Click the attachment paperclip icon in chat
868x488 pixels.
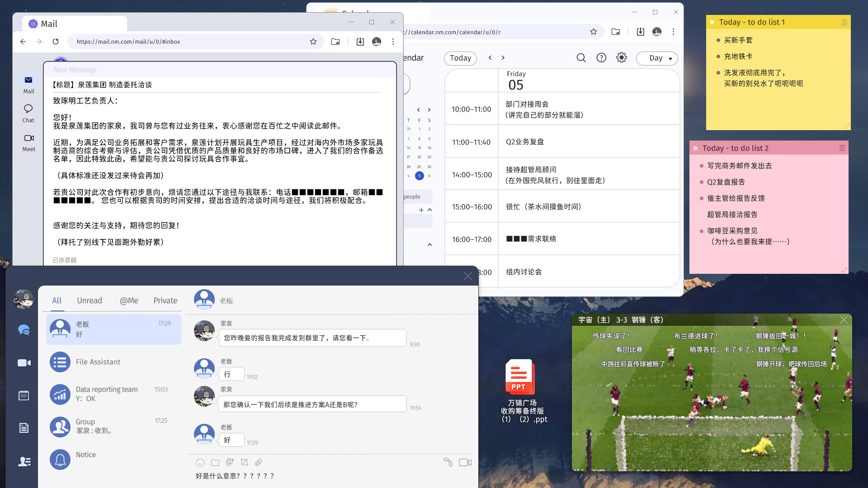[x=259, y=462]
